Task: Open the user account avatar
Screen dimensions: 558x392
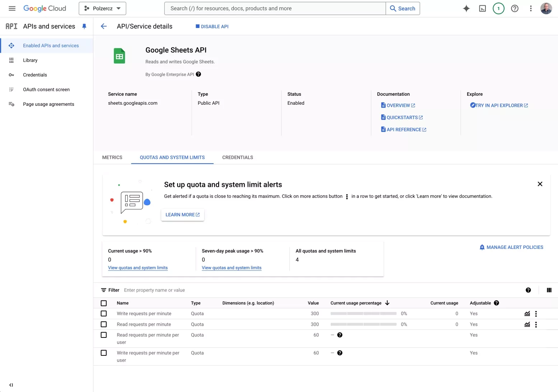Action: click(x=546, y=8)
